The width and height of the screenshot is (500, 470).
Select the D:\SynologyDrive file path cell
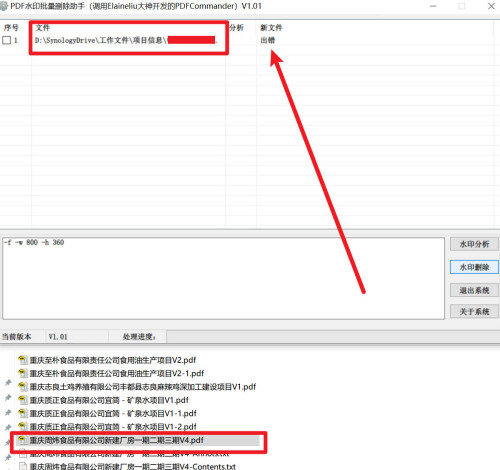(x=126, y=40)
